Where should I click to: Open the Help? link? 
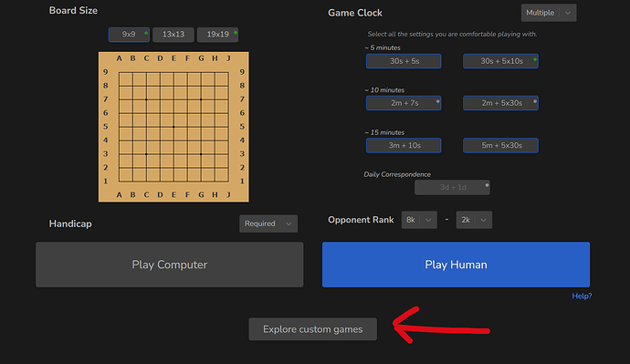pyautogui.click(x=582, y=296)
